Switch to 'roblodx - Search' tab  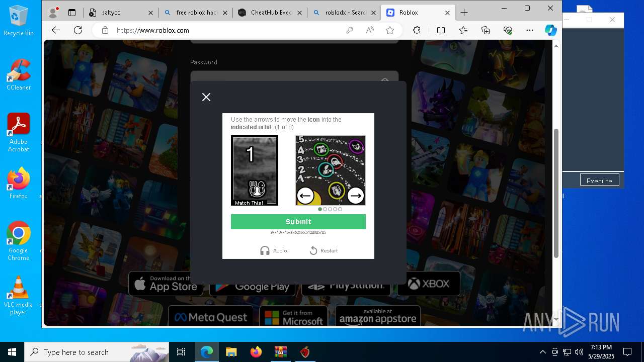point(346,13)
